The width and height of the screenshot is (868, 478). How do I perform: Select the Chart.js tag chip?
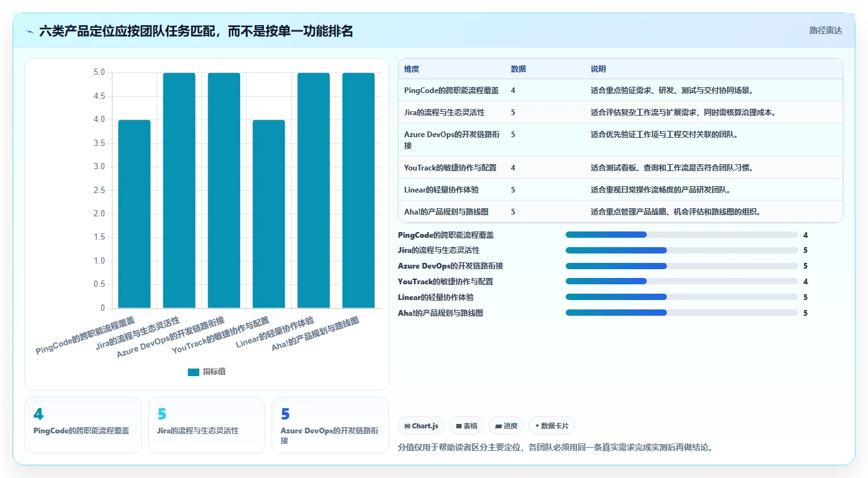[x=421, y=426]
